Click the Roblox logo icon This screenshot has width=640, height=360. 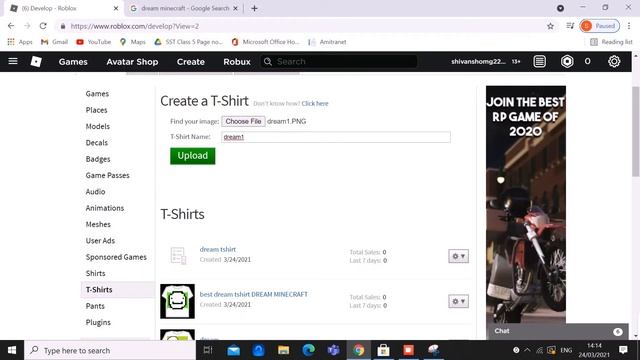(36, 61)
